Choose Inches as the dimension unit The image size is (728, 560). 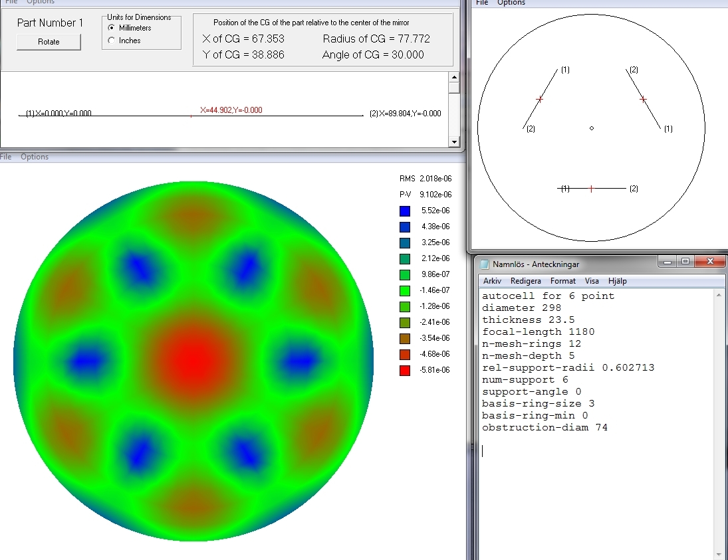tap(111, 41)
